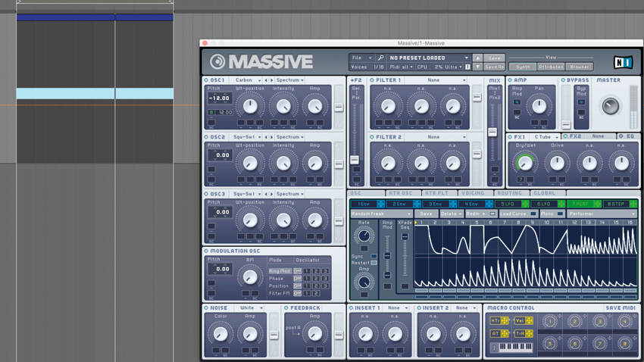Switch to the KTR OSC tab

click(x=404, y=193)
